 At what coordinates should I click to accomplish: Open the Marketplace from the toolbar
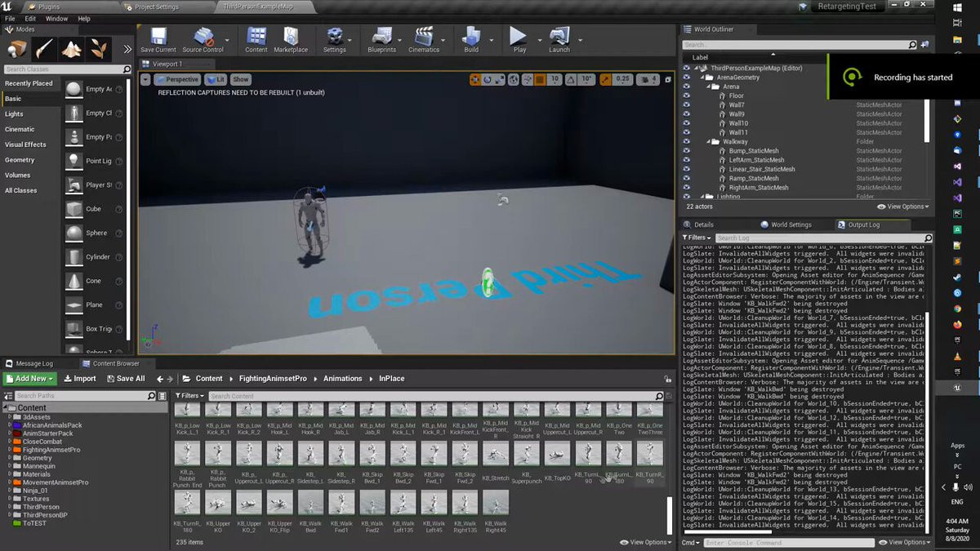[291, 38]
